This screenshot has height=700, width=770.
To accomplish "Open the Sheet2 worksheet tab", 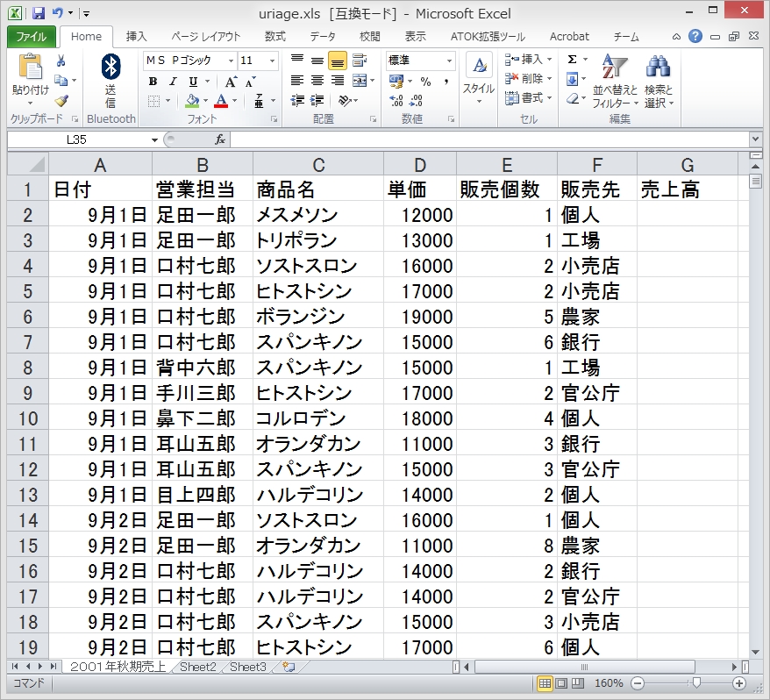I will point(198,667).
